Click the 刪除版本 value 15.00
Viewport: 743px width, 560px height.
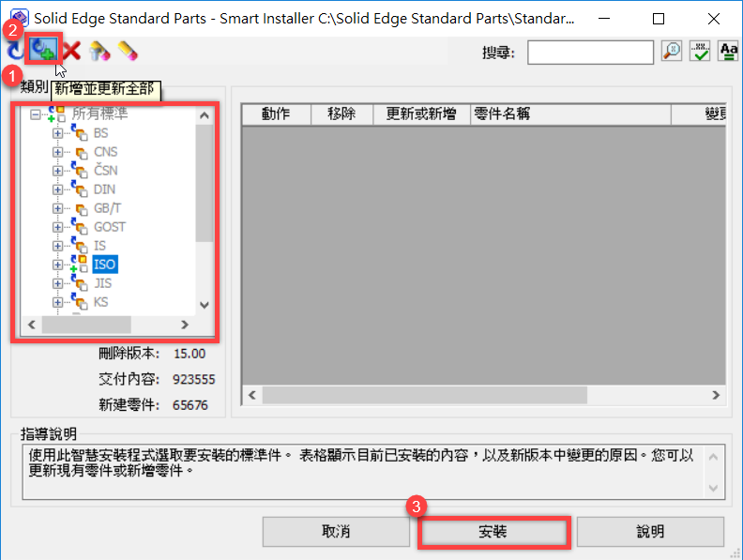pos(190,354)
